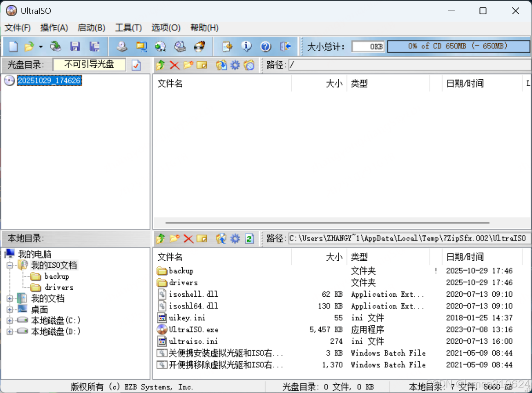Open an image file with the folder icon
This screenshot has width=532, height=393.
coord(29,47)
